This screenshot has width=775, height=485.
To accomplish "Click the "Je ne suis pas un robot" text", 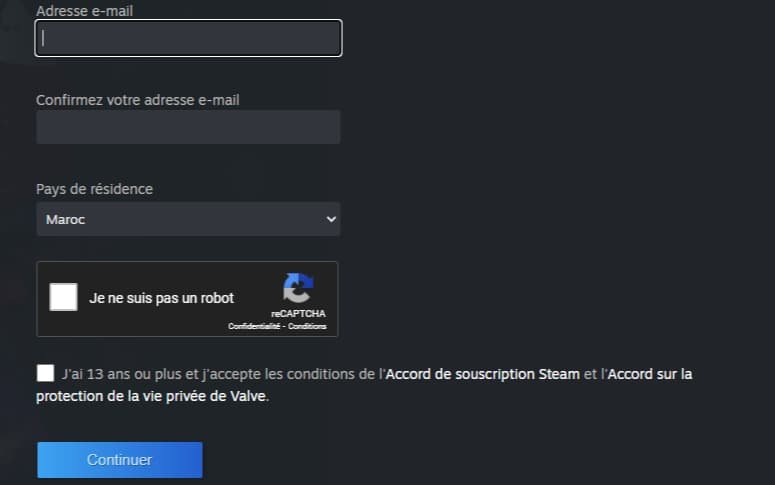I will [x=161, y=298].
